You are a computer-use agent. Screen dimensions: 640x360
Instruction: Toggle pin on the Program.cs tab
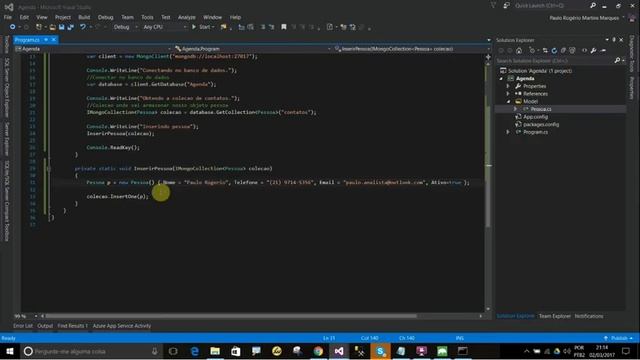[46, 40]
